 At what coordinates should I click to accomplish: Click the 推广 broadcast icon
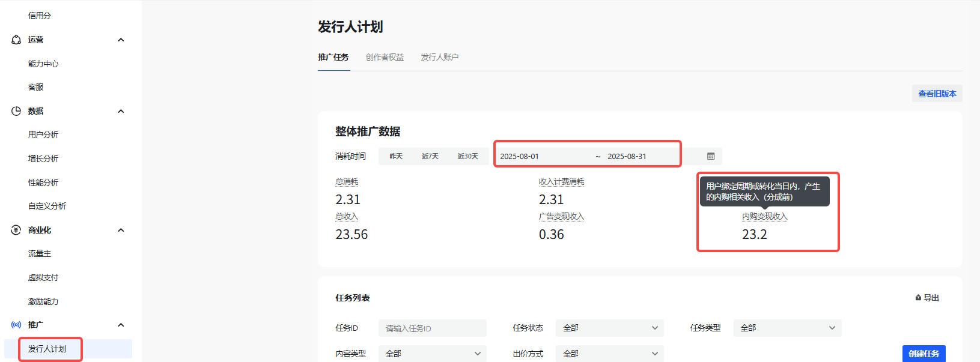[16, 325]
